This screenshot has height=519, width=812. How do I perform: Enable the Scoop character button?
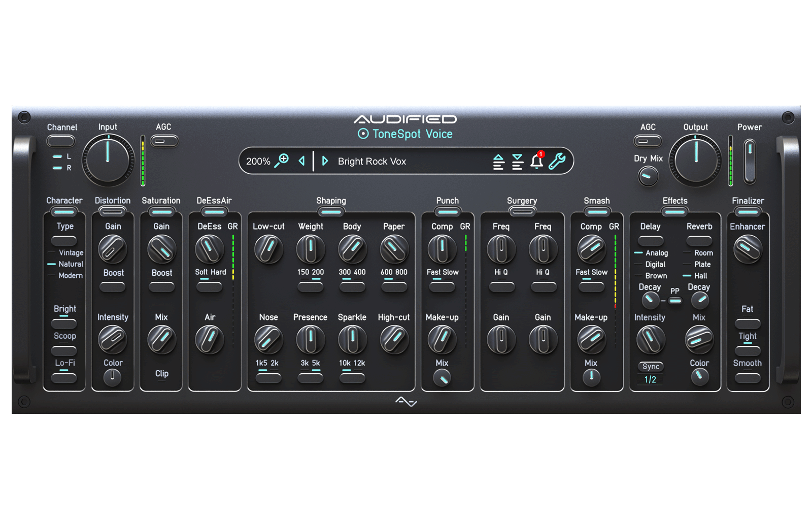(x=64, y=350)
